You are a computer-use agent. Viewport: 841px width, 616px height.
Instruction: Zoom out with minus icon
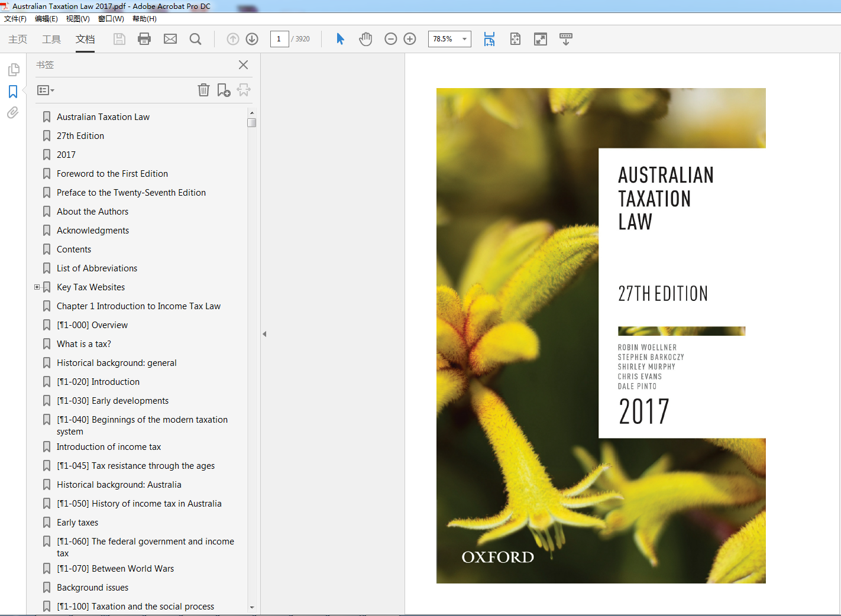pos(390,39)
